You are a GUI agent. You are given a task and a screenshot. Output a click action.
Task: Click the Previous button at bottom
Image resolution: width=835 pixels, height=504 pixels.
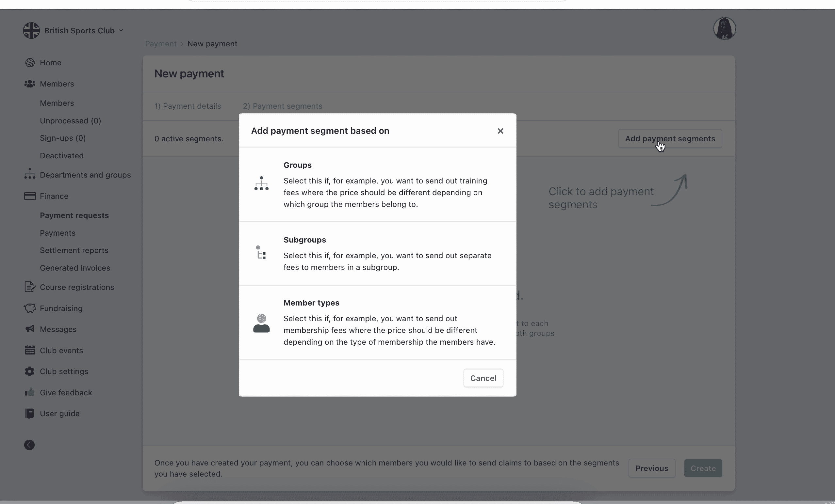pos(651,468)
